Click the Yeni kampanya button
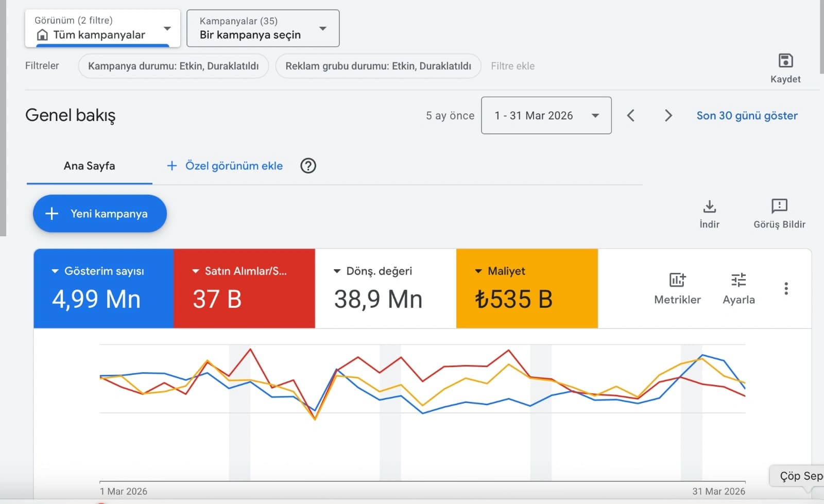This screenshot has height=504, width=824. click(100, 214)
